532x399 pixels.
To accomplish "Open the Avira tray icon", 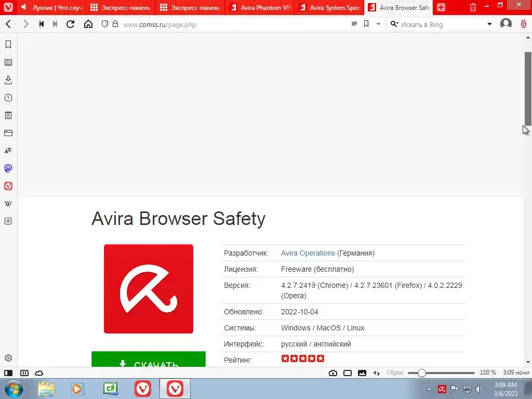I will point(442,389).
